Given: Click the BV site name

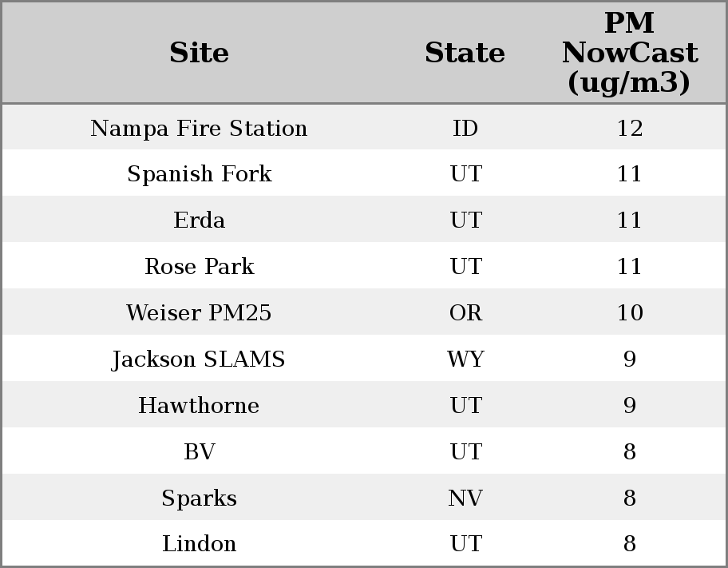Looking at the screenshot, I should (199, 452).
